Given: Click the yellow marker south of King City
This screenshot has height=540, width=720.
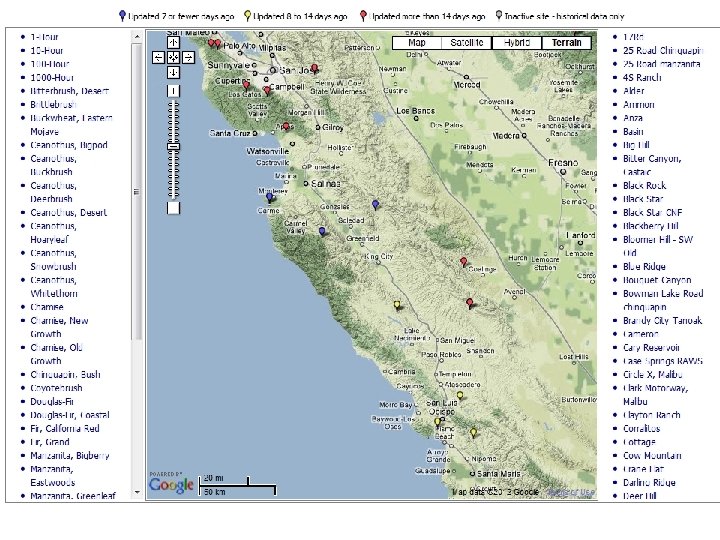Looking at the screenshot, I should click(397, 305).
